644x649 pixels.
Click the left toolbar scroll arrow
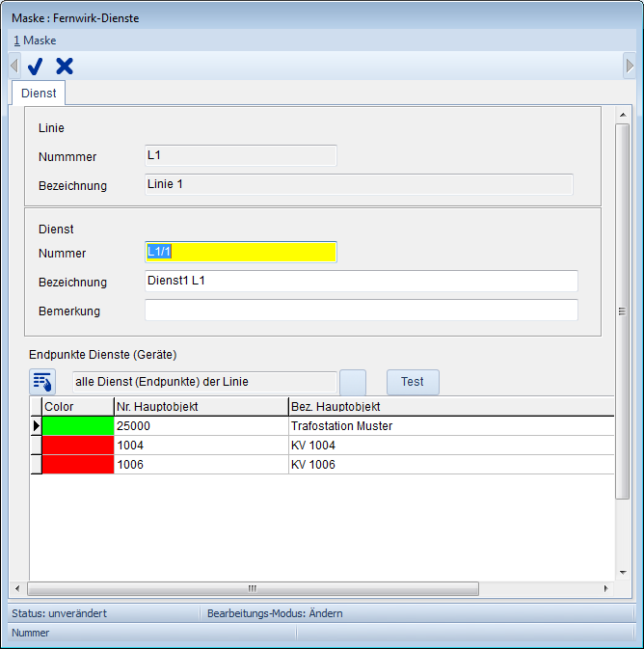coord(14,66)
